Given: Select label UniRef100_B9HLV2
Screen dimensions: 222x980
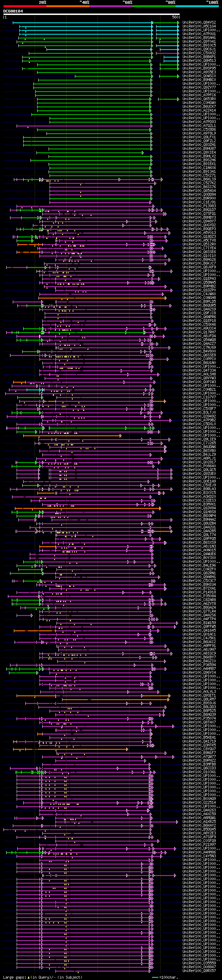Looking at the screenshot, I should coord(199,156).
